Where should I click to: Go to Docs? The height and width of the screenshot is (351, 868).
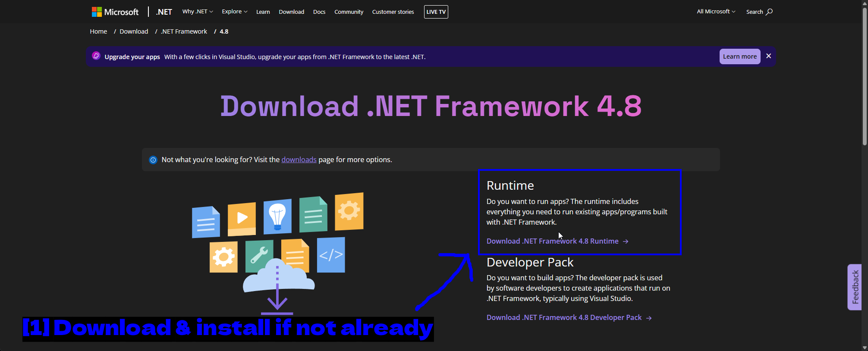point(319,12)
